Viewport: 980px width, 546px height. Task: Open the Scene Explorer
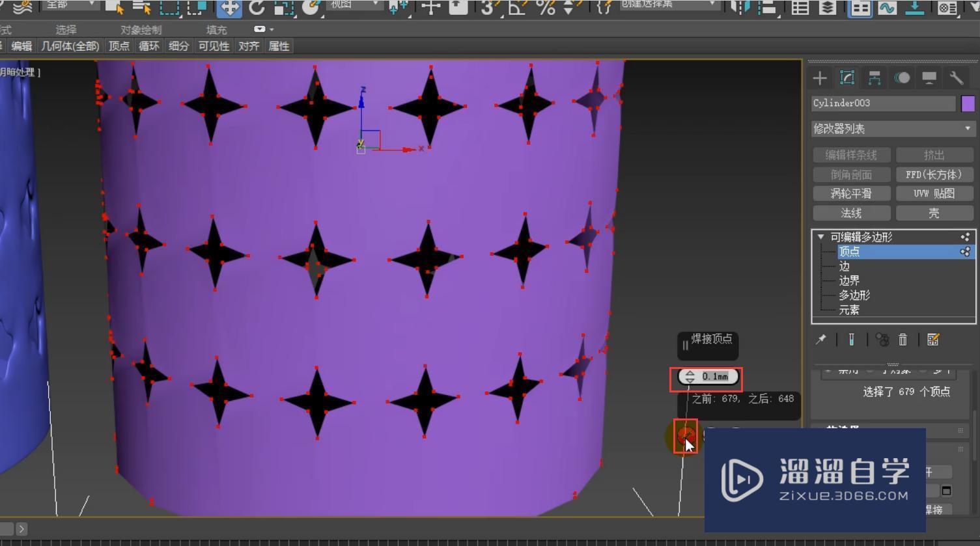tap(800, 7)
